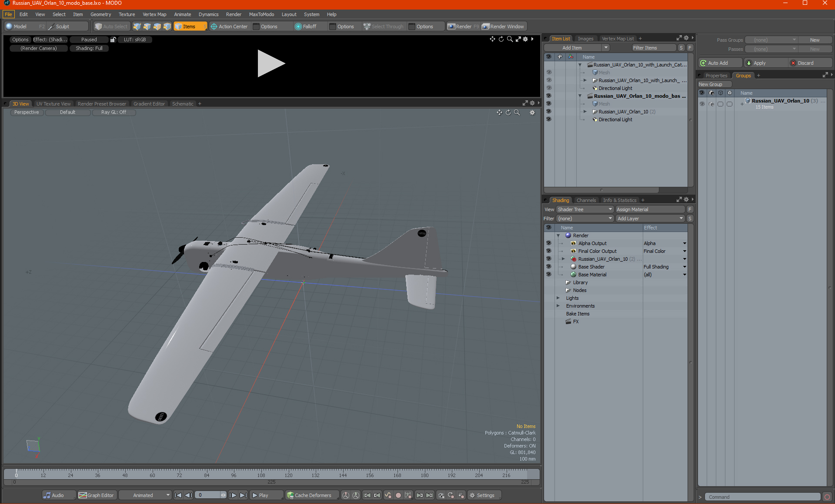The image size is (835, 504).
Task: Open the Filter (none) dropdown
Action: 584,219
